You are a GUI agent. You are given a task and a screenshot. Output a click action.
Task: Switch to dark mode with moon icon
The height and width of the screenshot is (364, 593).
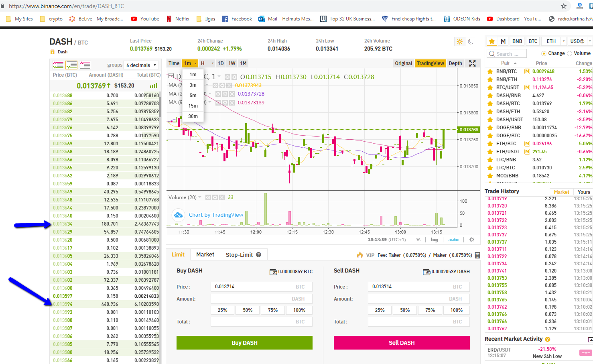click(471, 41)
